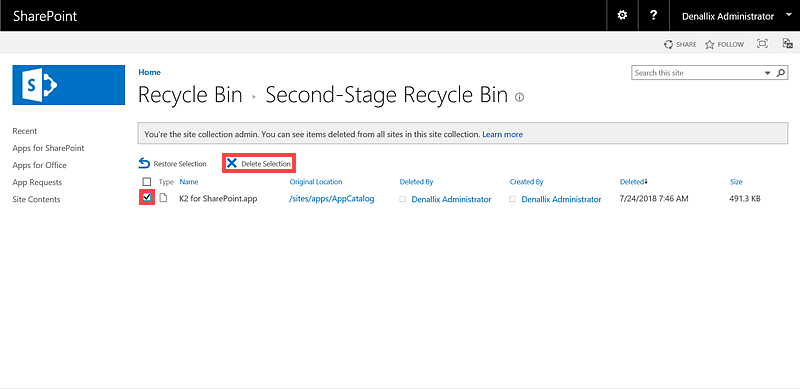Open the Learn more link
The image size is (800, 389).
503,135
